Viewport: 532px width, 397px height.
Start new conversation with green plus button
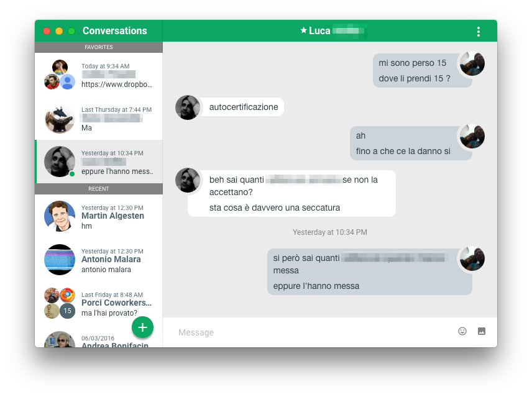tap(142, 327)
